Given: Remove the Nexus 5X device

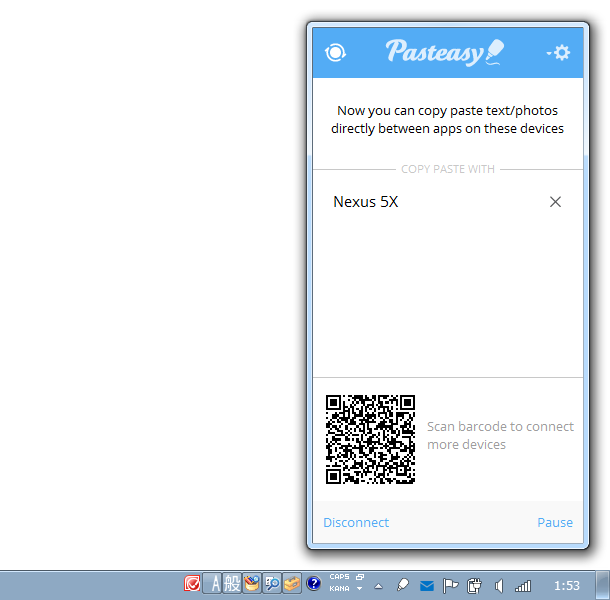Looking at the screenshot, I should (x=555, y=202).
